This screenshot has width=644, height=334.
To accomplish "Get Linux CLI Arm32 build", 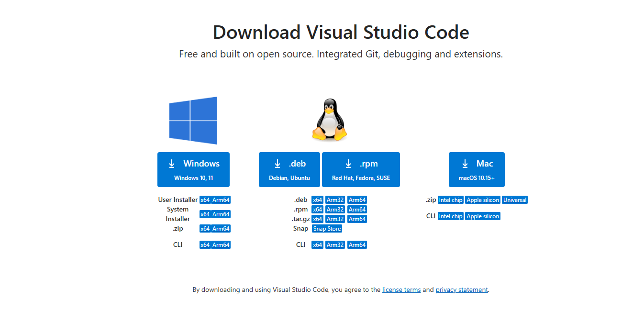I will [x=335, y=245].
